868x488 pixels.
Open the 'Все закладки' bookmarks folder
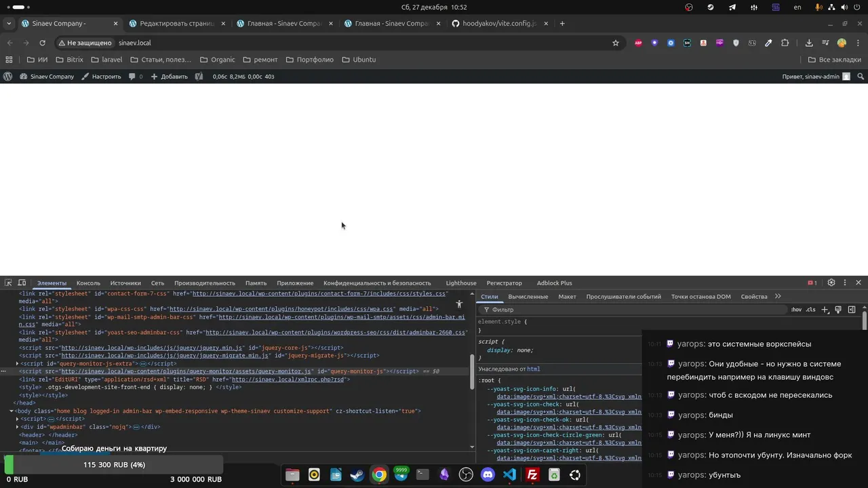pyautogui.click(x=834, y=60)
